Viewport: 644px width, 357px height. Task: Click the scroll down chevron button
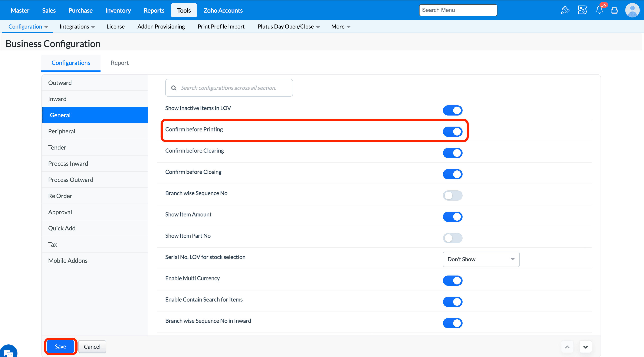(x=585, y=347)
